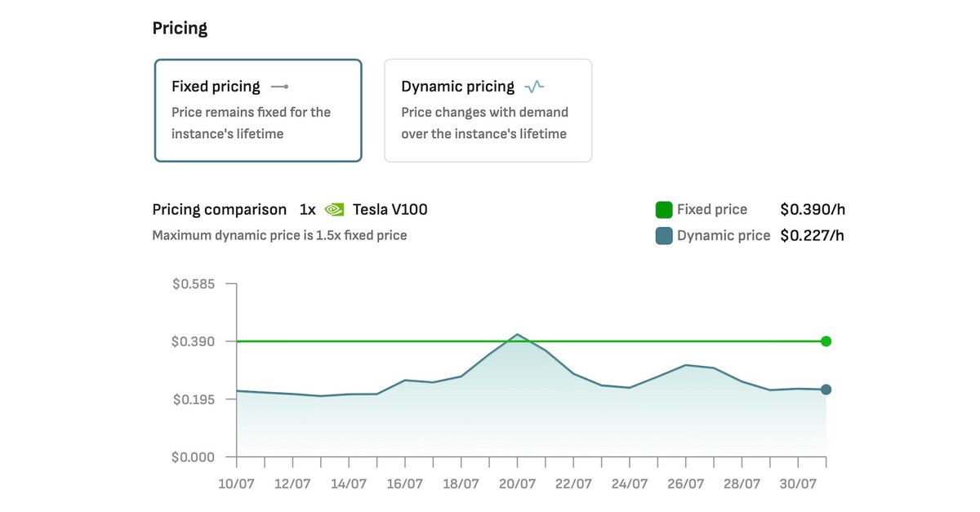
Task: Click the peak of the dynamic price curve
Action: (x=517, y=334)
